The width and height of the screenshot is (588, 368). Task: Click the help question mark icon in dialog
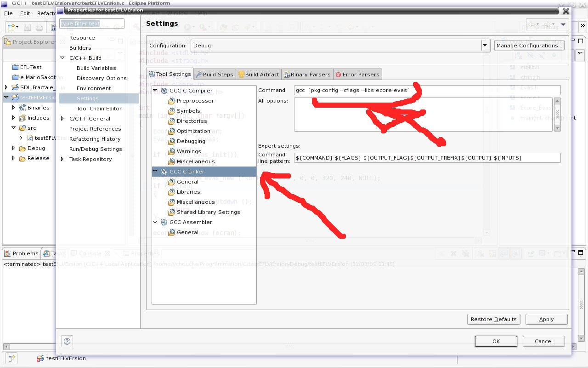coord(67,341)
